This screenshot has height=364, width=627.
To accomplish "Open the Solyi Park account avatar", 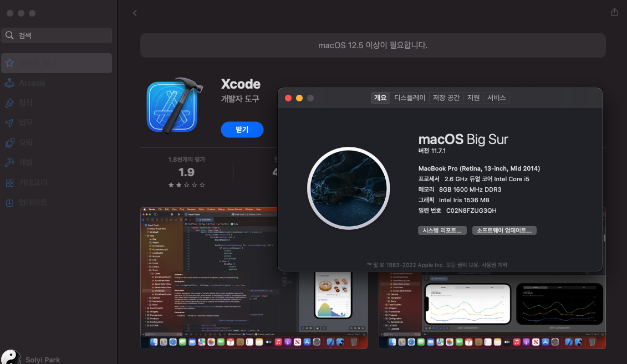I will [x=11, y=357].
